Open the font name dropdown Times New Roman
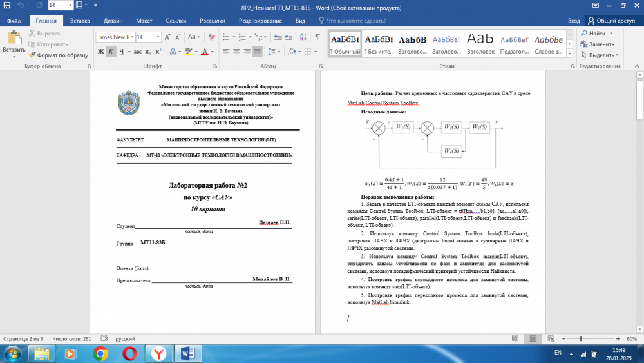 click(x=113, y=37)
